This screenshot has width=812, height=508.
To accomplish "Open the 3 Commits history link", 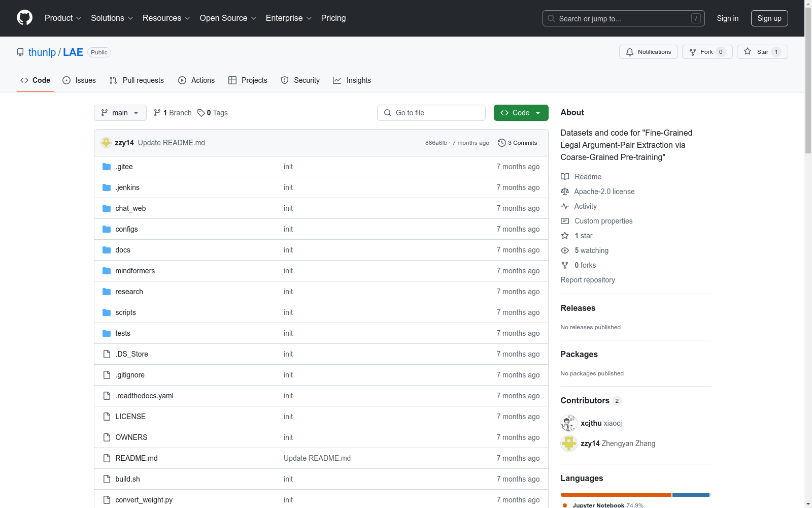I will click(x=518, y=143).
